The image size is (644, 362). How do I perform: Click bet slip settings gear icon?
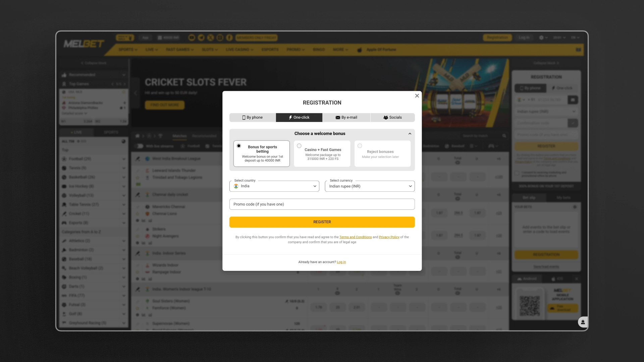[575, 207]
